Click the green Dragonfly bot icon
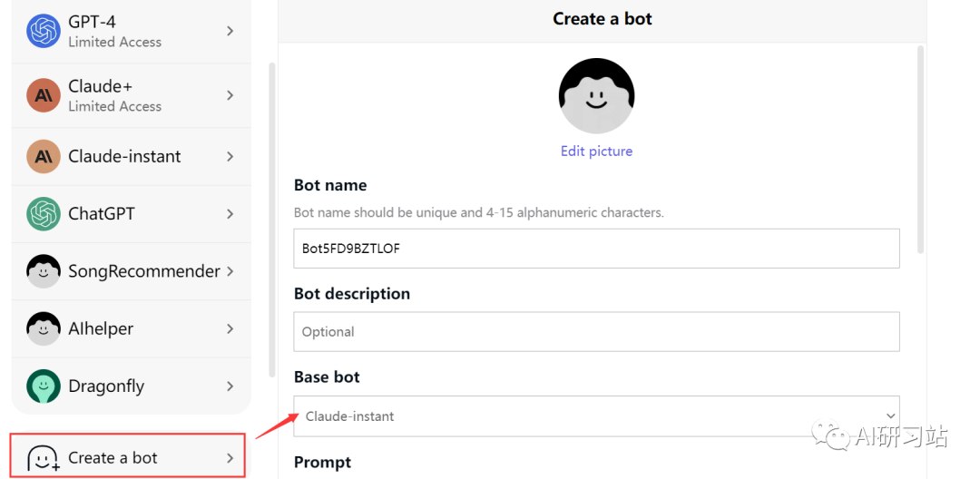 tap(44, 386)
